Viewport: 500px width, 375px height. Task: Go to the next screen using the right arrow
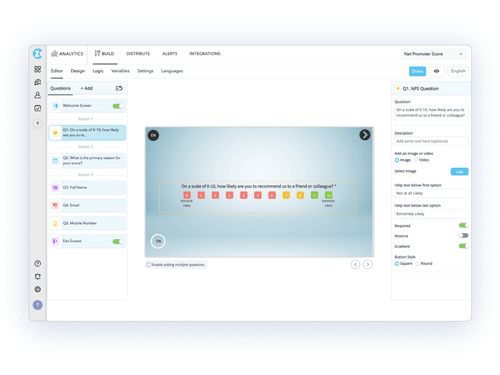[368, 264]
